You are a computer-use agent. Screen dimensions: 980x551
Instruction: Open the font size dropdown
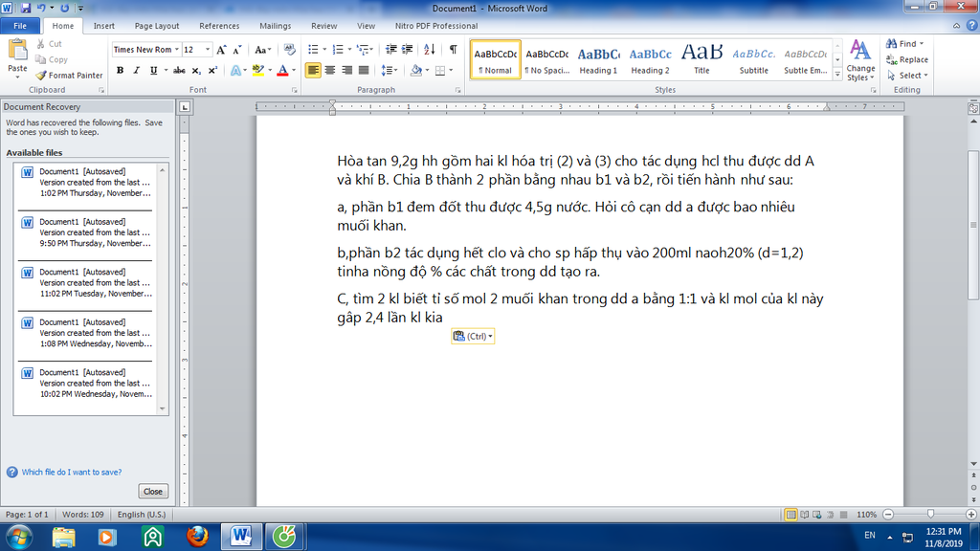pyautogui.click(x=208, y=50)
